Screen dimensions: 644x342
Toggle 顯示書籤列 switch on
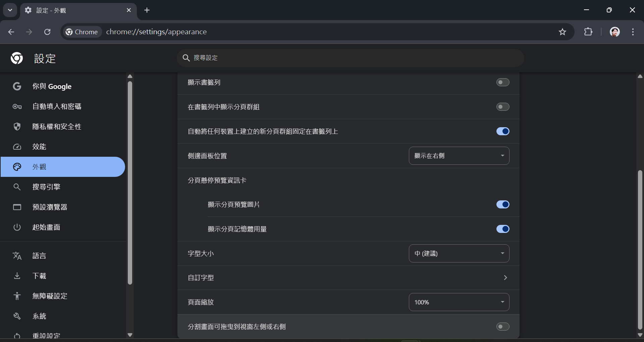pos(502,82)
